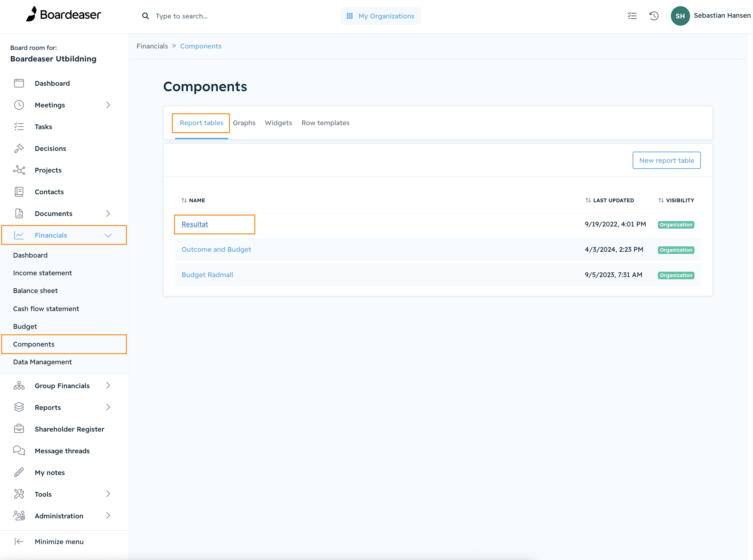Click the Tools wrench icon
Image resolution: width=753 pixels, height=560 pixels.
[19, 494]
